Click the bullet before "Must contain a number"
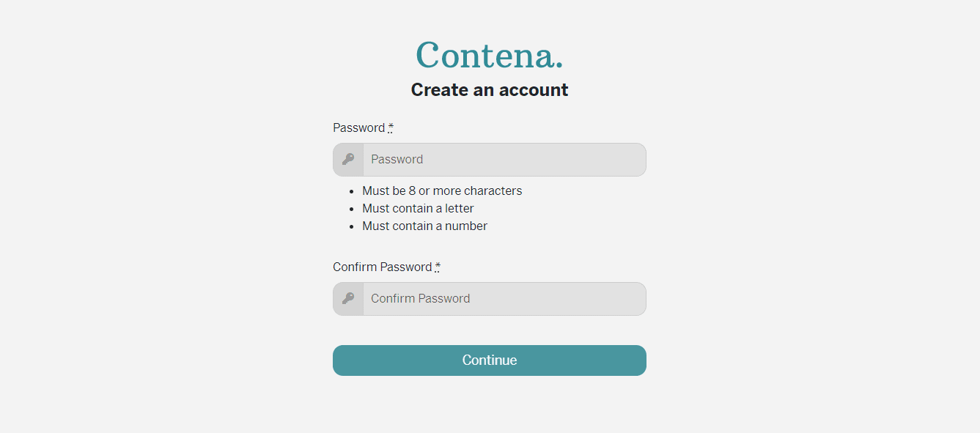Viewport: 980px width, 433px height. coord(353,226)
